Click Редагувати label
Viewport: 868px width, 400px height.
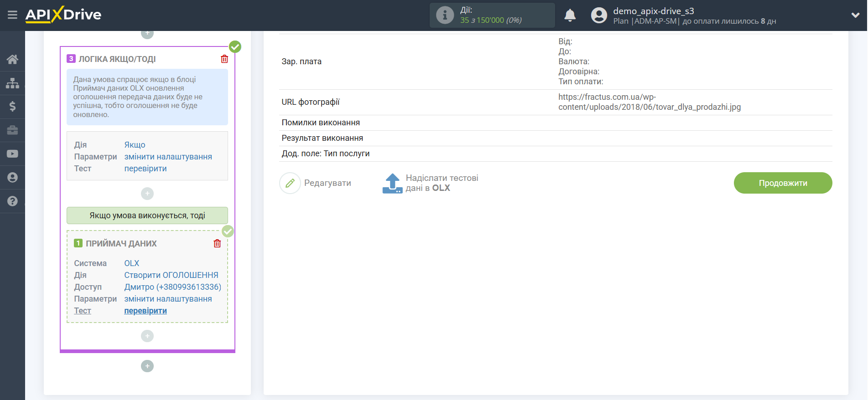(x=327, y=183)
